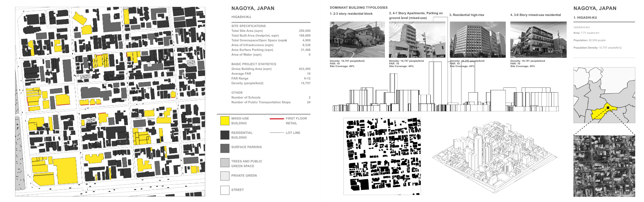The width and height of the screenshot is (644, 202).
Task: Click the 'Area: 7.71 square km' text
Action: (x=586, y=33)
